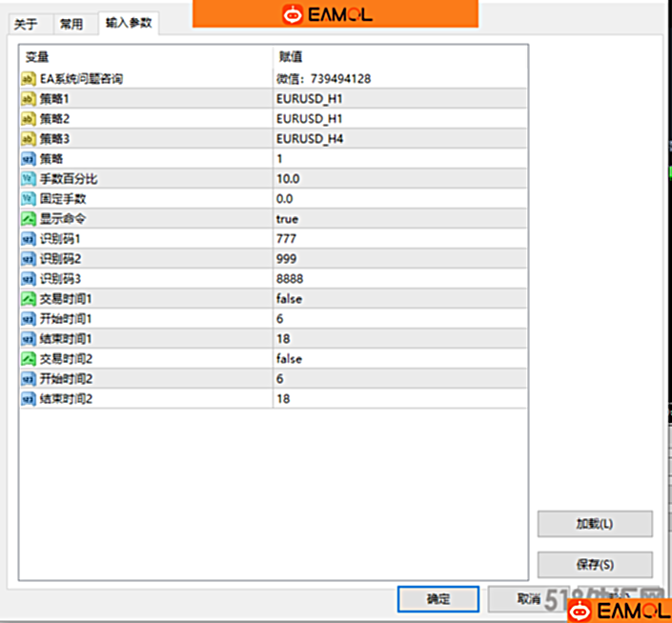Screen dimensions: 672x623
Task: Click the string icon next to 策略1
Action: [28, 99]
